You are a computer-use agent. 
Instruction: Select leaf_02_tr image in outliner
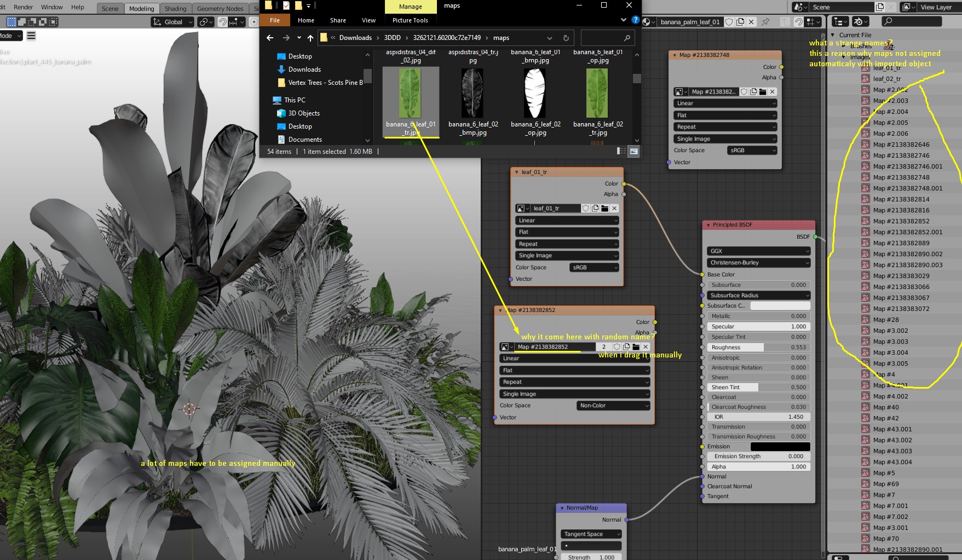(x=886, y=79)
